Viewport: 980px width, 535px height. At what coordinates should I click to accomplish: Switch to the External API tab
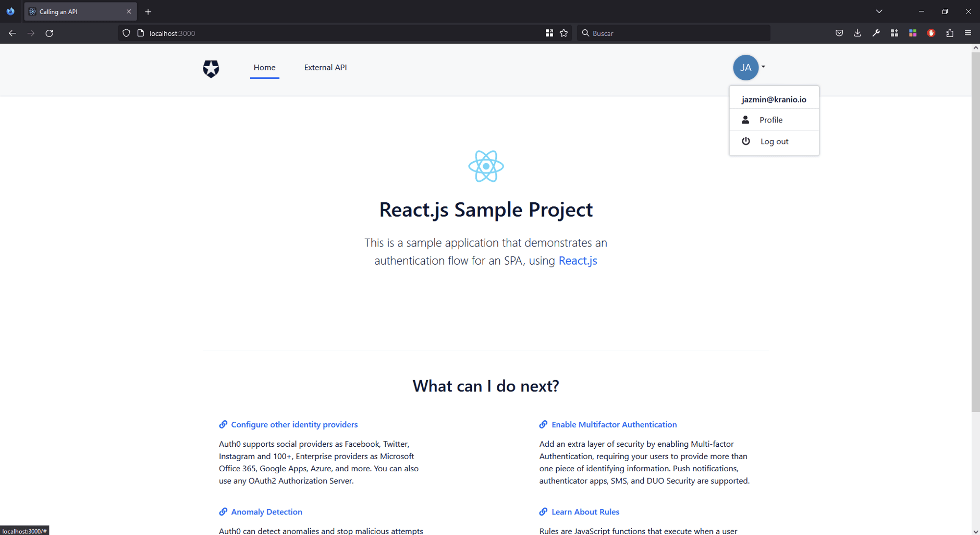click(325, 68)
